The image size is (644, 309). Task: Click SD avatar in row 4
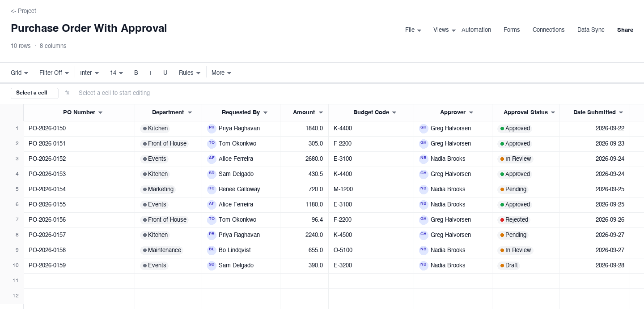[212, 174]
